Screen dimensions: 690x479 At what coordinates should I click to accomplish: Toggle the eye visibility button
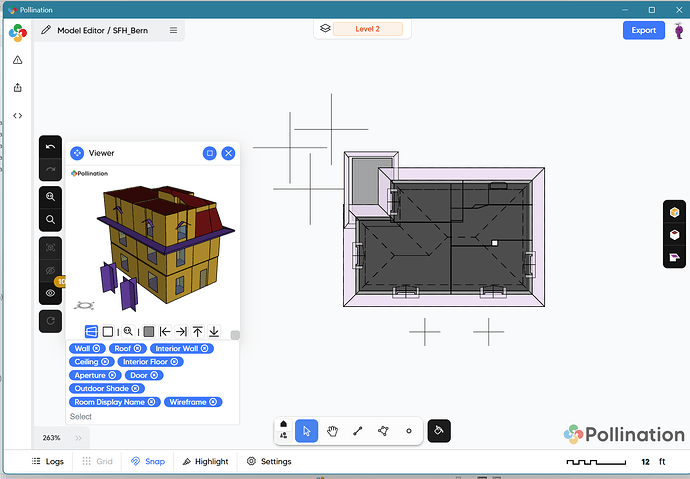coord(51,293)
